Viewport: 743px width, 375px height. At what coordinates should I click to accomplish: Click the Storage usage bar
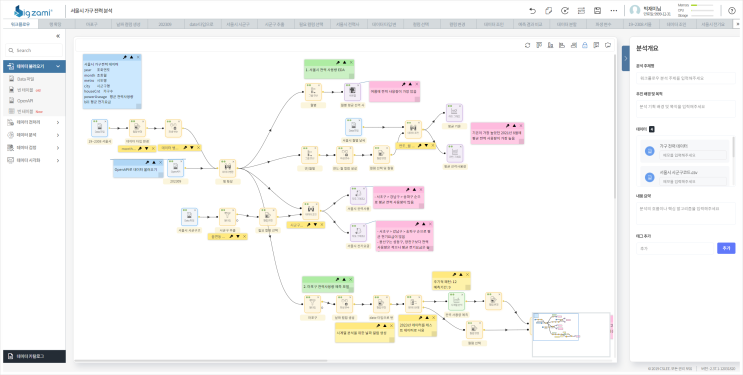coord(702,15)
